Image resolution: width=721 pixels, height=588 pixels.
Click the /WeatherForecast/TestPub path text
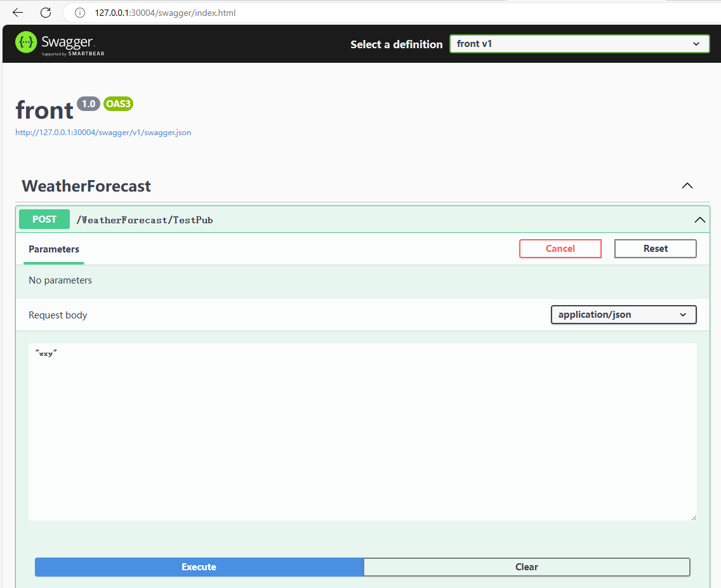[x=144, y=220]
